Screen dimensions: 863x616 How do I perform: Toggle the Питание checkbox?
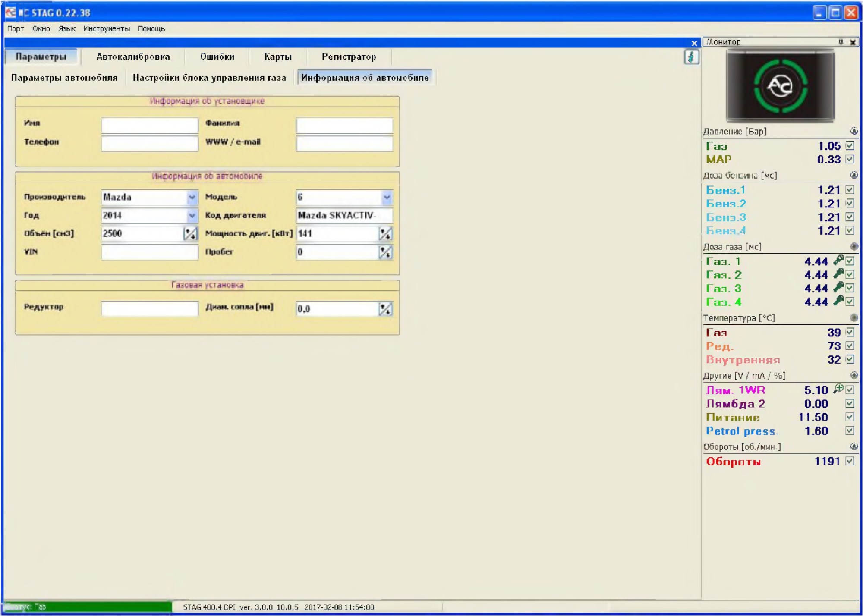point(850,417)
